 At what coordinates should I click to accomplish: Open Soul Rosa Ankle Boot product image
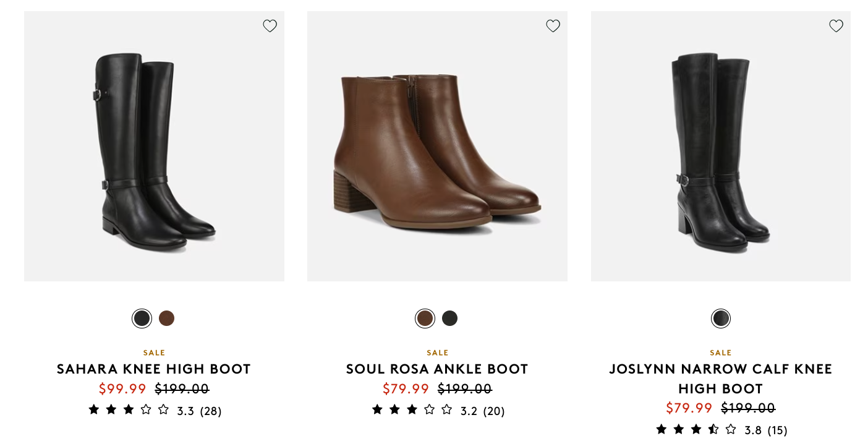[437, 146]
